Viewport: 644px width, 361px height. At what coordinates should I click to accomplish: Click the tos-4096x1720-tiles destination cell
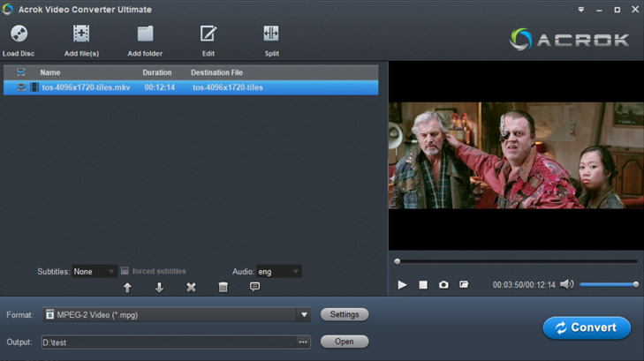(x=228, y=87)
